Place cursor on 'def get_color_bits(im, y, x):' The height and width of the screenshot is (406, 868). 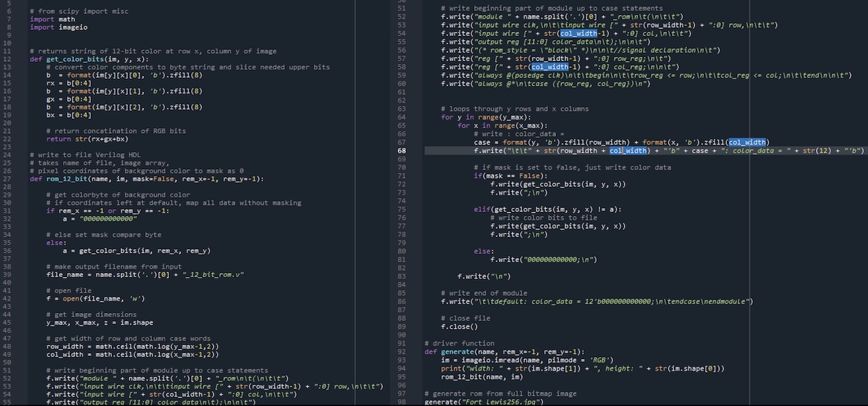tap(89, 59)
